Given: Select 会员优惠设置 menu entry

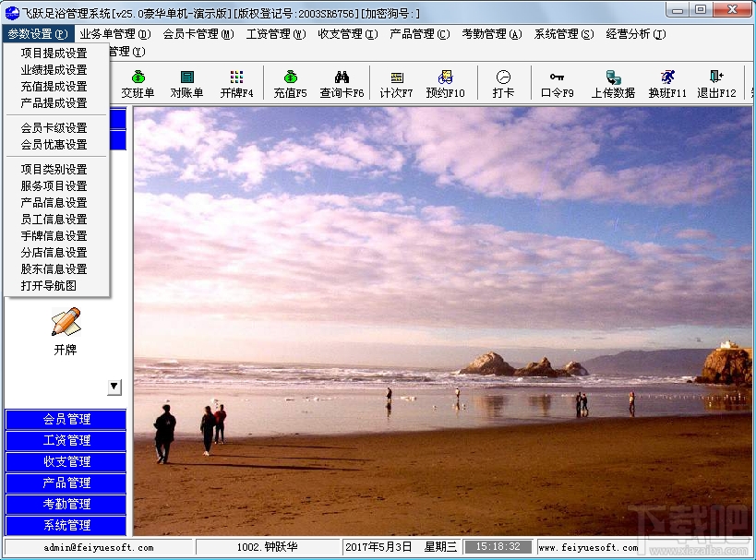Looking at the screenshot, I should (56, 144).
